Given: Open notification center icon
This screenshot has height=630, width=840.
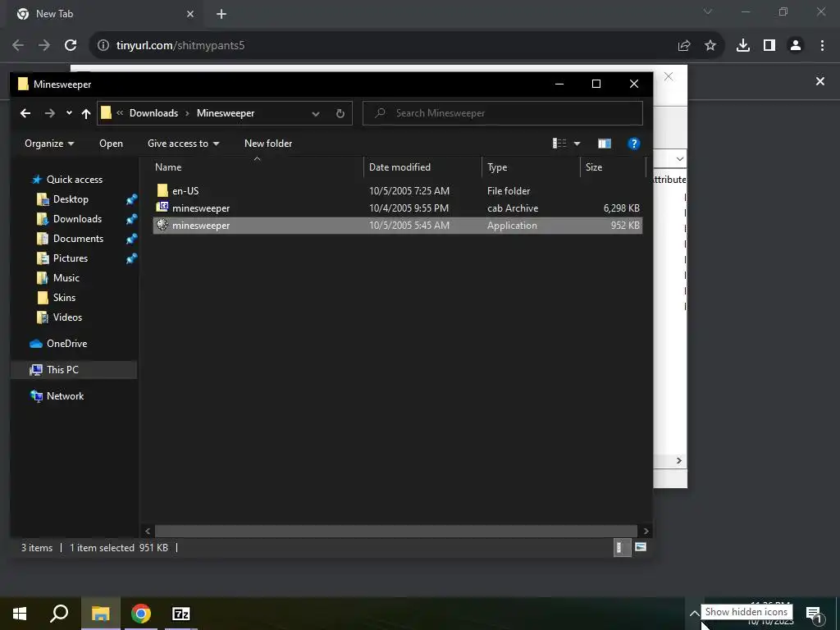Looking at the screenshot, I should click(x=814, y=614).
